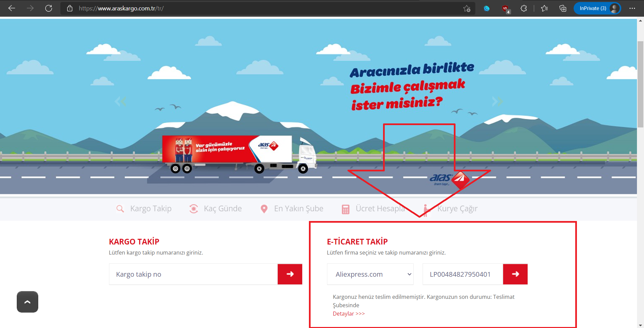The image size is (644, 328).
Task: Open the Collections panel
Action: click(563, 8)
